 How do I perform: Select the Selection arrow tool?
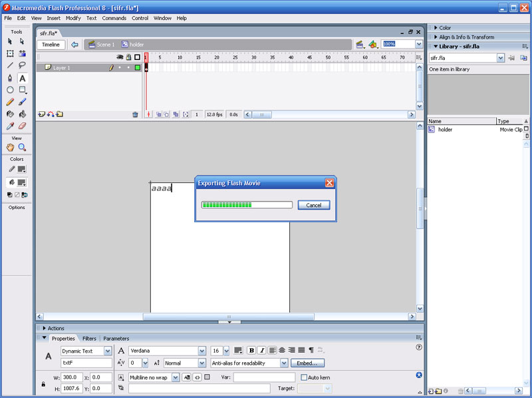(10, 41)
